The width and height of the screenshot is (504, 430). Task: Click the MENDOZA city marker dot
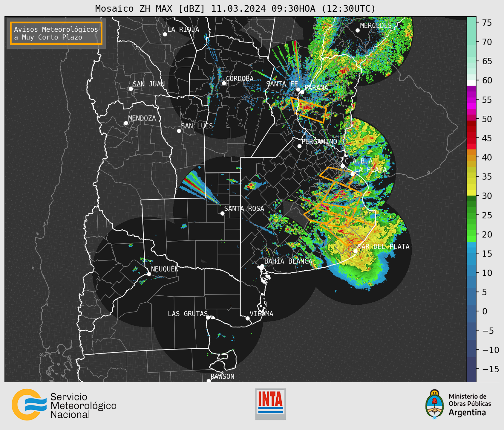[126, 123]
